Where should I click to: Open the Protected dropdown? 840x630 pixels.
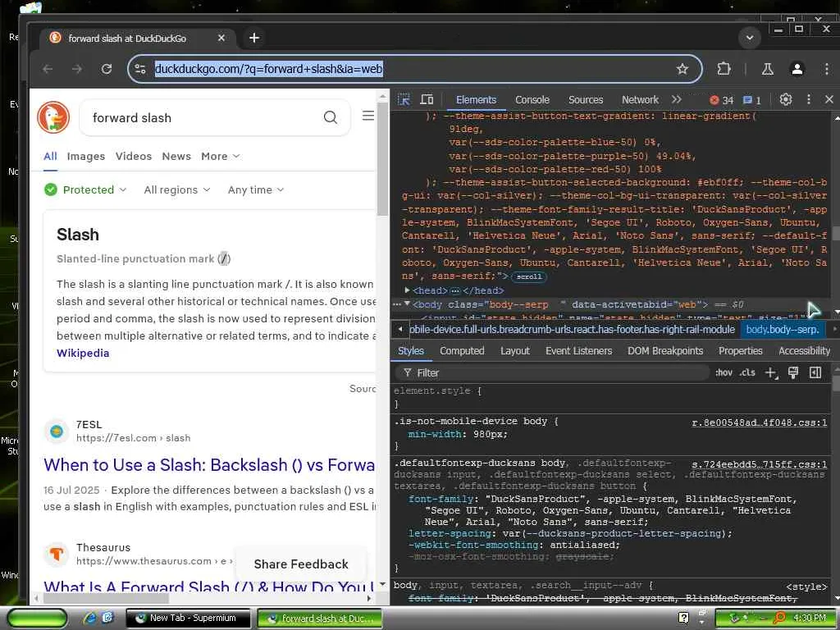(x=85, y=189)
